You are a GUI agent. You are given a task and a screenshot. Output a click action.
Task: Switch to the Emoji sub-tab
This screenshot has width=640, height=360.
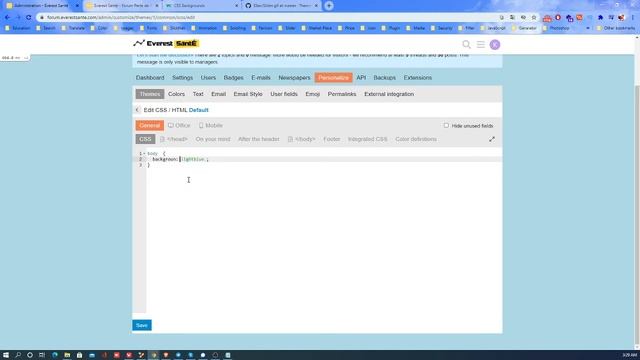pyautogui.click(x=312, y=94)
